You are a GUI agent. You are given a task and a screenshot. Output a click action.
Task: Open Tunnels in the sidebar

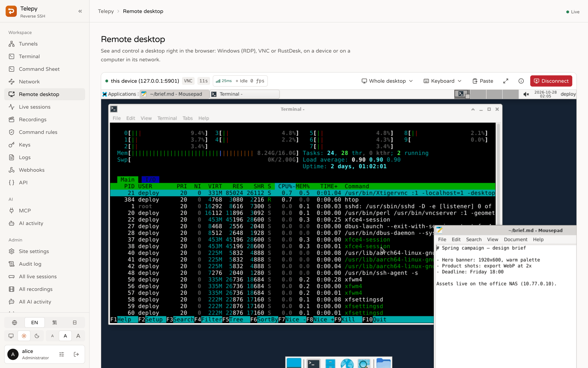(x=45, y=44)
